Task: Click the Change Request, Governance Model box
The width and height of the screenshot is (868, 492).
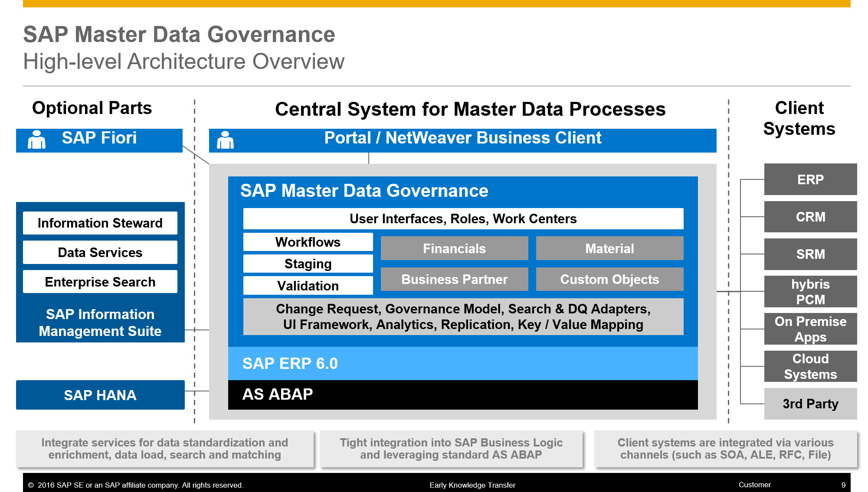Action: click(463, 316)
